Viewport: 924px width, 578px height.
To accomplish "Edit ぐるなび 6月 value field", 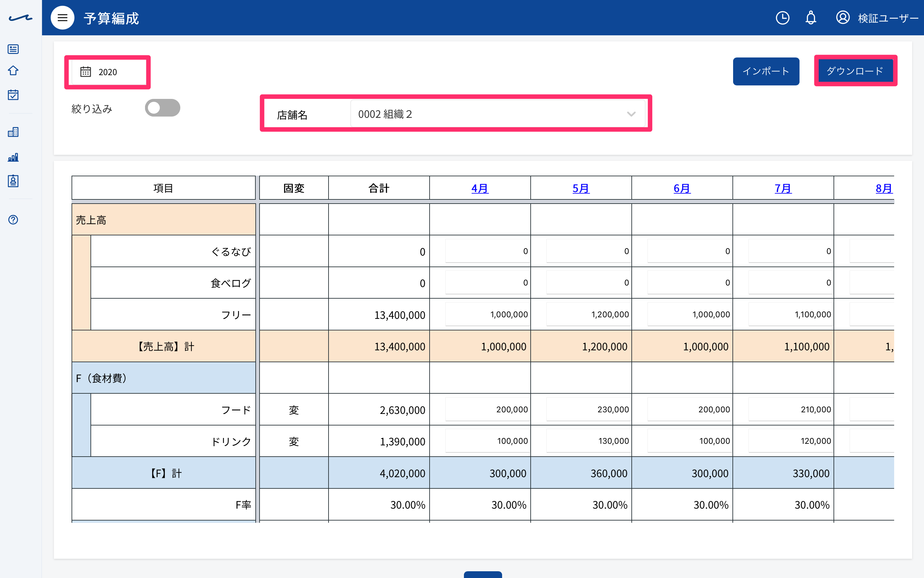I will click(x=690, y=251).
